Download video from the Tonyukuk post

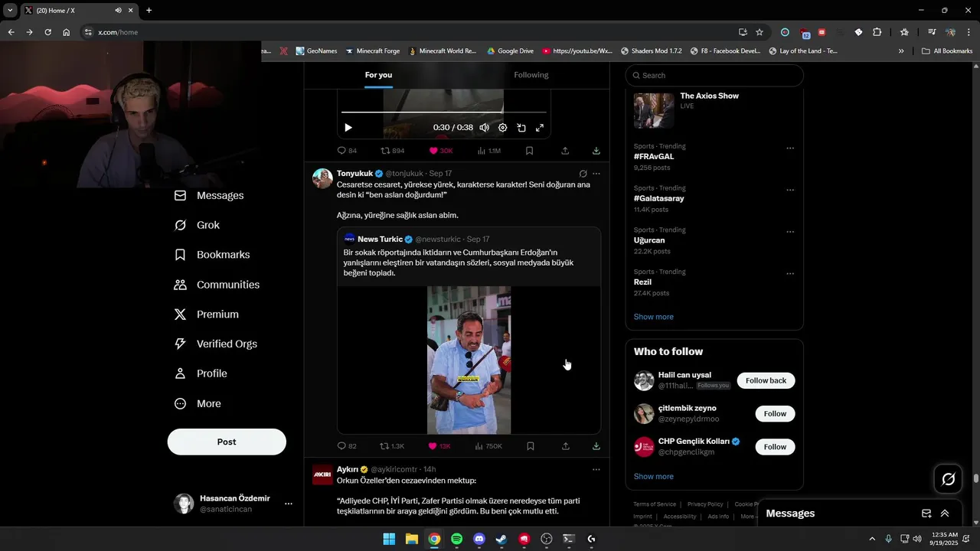[x=596, y=446]
